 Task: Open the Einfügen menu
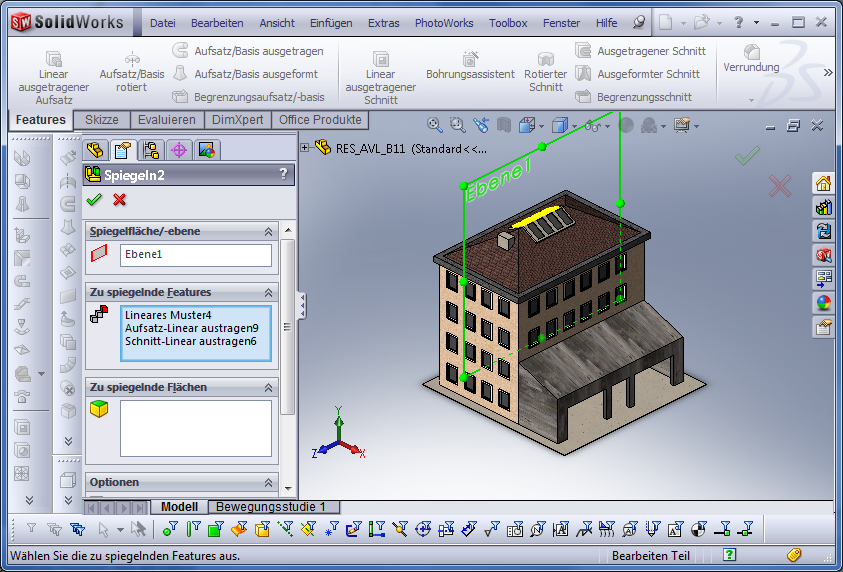(x=330, y=23)
